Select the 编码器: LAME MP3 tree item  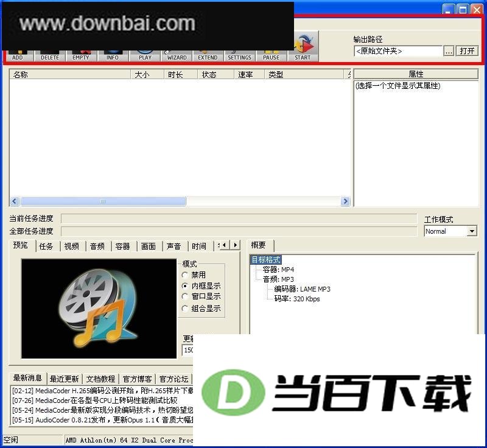coord(302,289)
